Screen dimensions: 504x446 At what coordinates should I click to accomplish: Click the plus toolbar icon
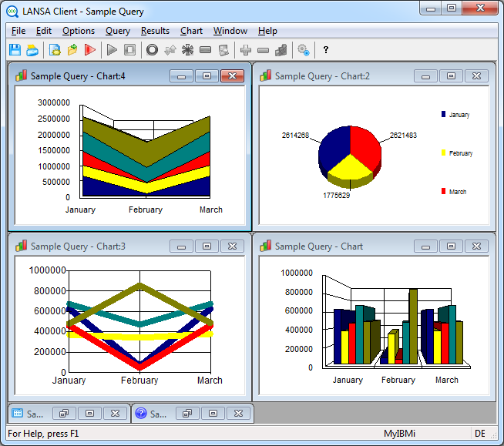point(246,50)
